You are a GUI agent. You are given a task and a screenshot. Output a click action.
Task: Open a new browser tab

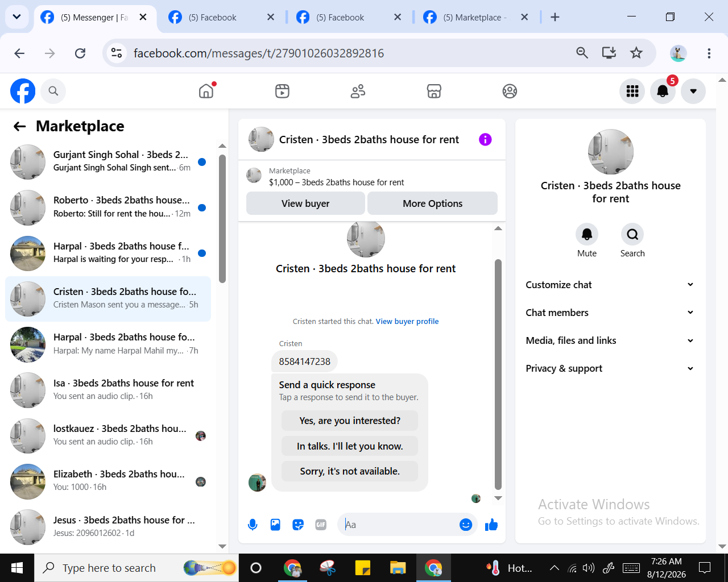point(555,17)
